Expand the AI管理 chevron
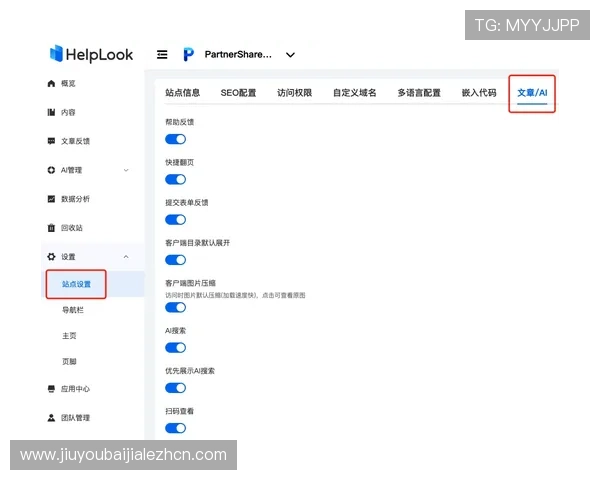This screenshot has width=600, height=480. pos(126,170)
